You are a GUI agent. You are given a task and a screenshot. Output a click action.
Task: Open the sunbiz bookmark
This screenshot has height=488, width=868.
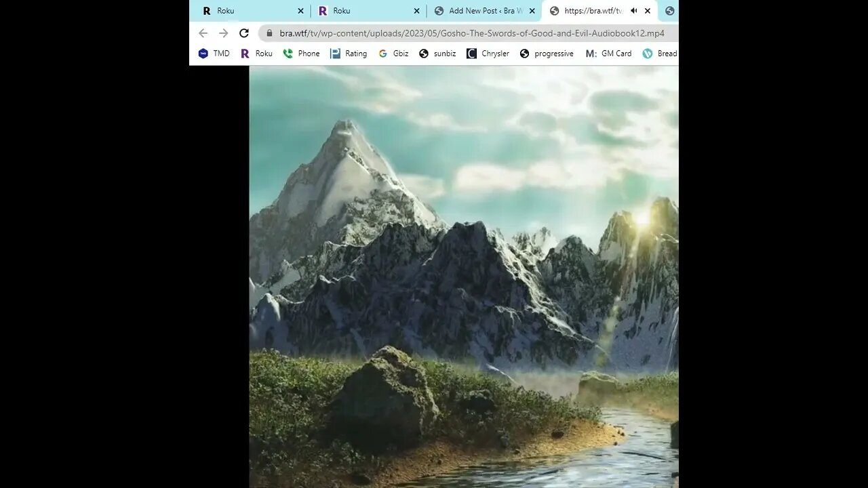437,54
